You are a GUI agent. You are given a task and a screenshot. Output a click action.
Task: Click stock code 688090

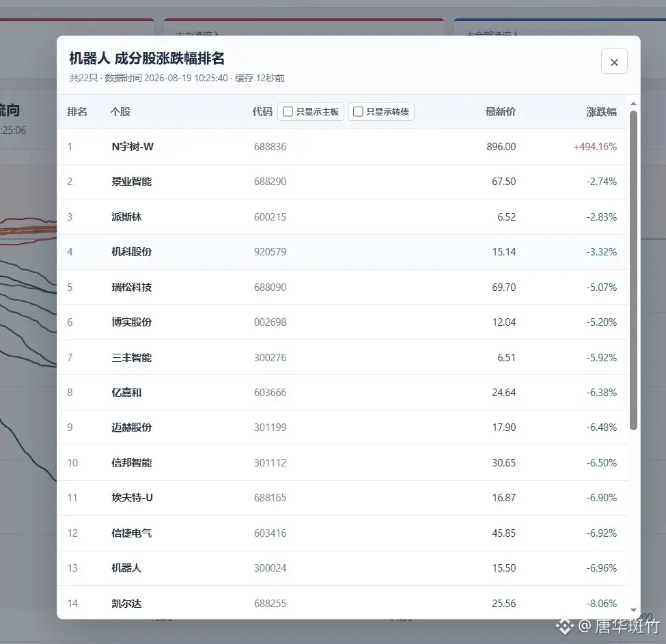[x=270, y=288]
